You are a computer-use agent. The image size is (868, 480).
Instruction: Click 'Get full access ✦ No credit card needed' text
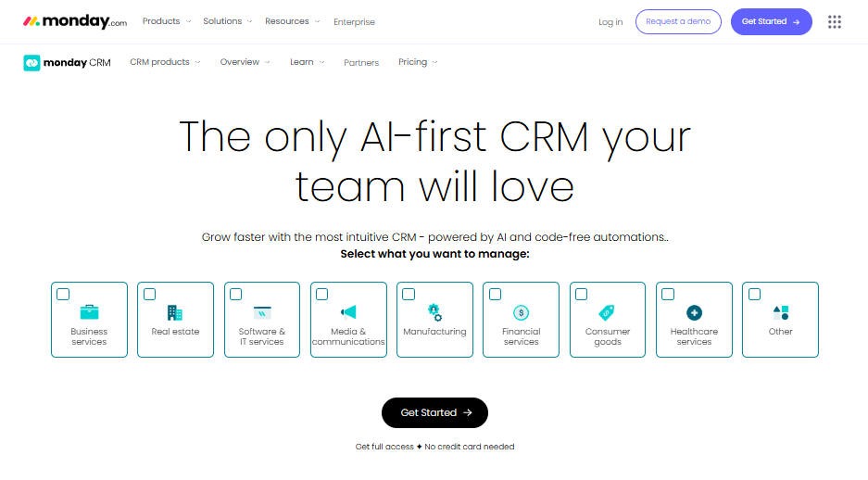(x=434, y=447)
